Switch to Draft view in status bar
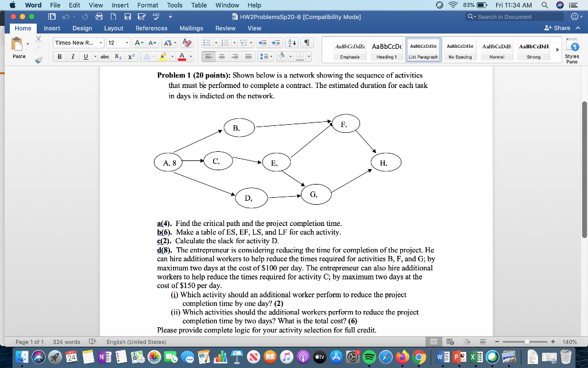Viewport: 588px width, 368px height. pyautogui.click(x=483, y=342)
